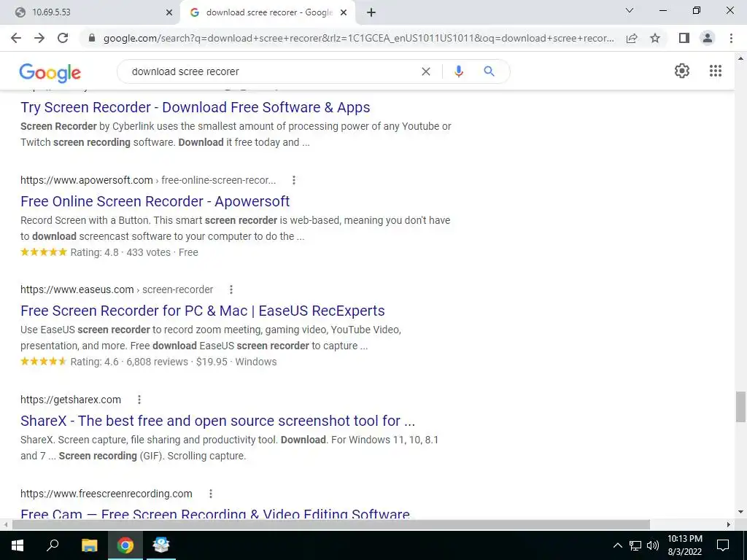This screenshot has width=747, height=560.
Task: Clear search box with X icon
Action: [x=426, y=71]
